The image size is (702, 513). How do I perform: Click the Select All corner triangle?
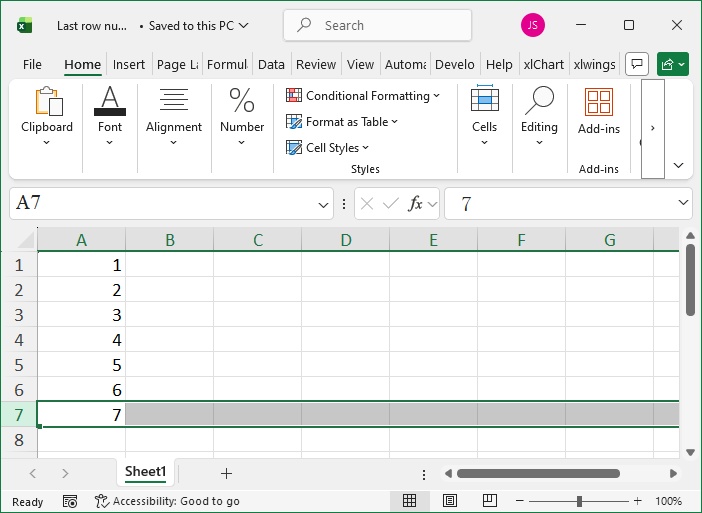click(26, 239)
